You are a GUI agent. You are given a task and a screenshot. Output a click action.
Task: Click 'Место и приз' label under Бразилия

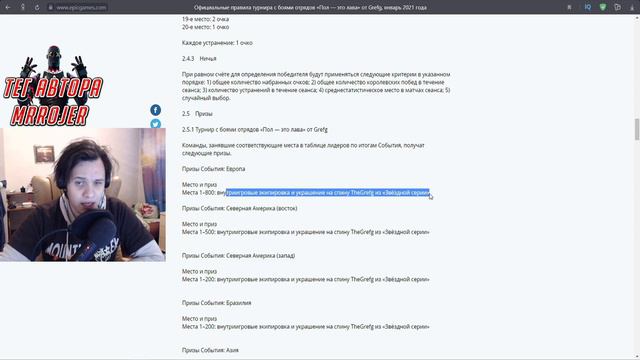[x=199, y=318]
